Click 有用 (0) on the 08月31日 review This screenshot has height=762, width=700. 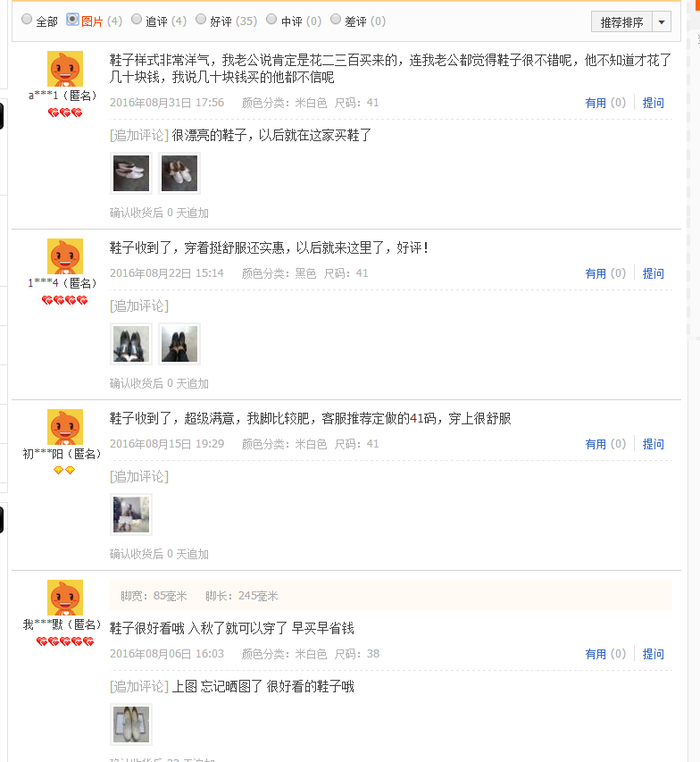pyautogui.click(x=605, y=103)
